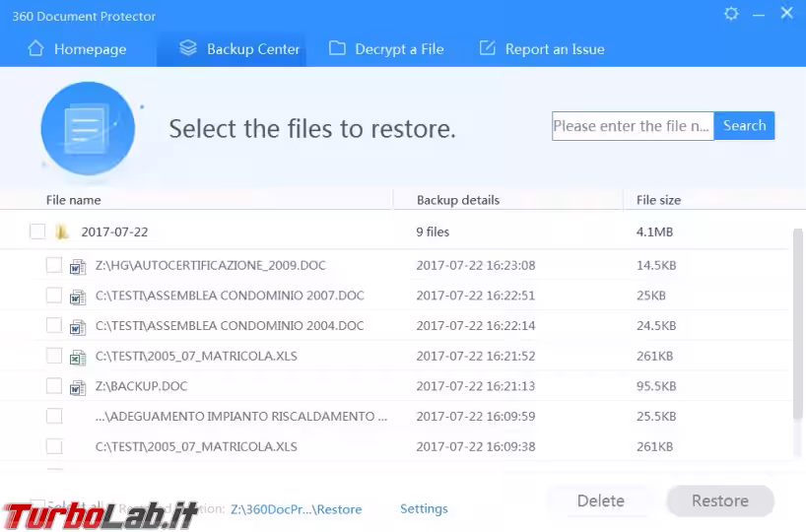Open the Report an Issue tab

coord(542,49)
